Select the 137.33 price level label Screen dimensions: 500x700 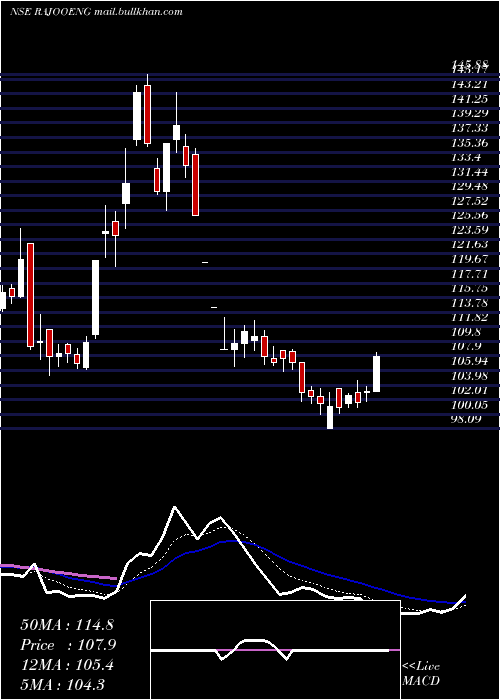point(470,128)
